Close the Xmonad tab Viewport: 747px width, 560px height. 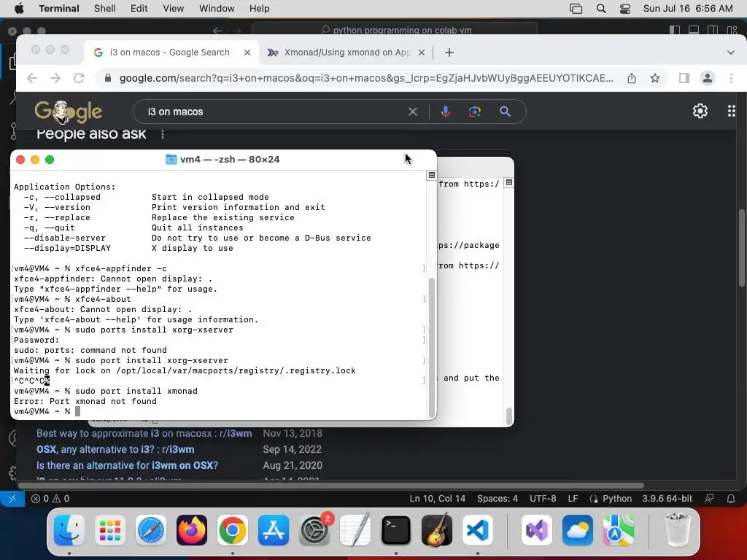pyautogui.click(x=421, y=52)
